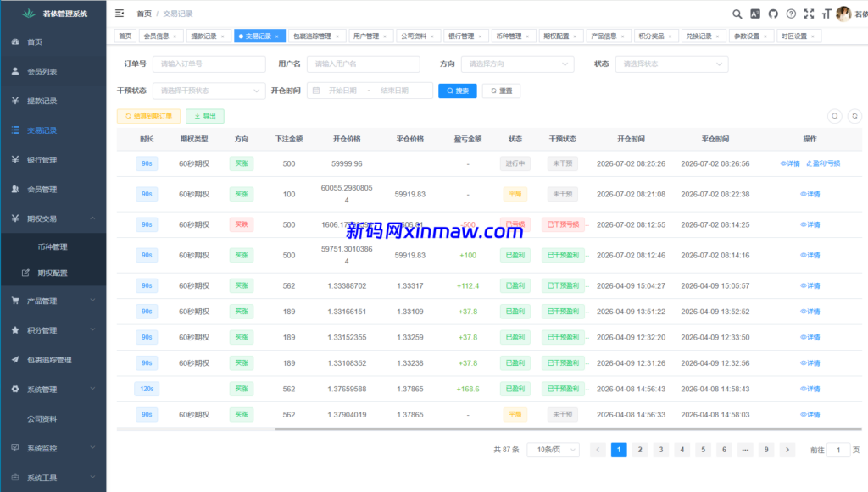Click the green 导出 export button

click(205, 116)
